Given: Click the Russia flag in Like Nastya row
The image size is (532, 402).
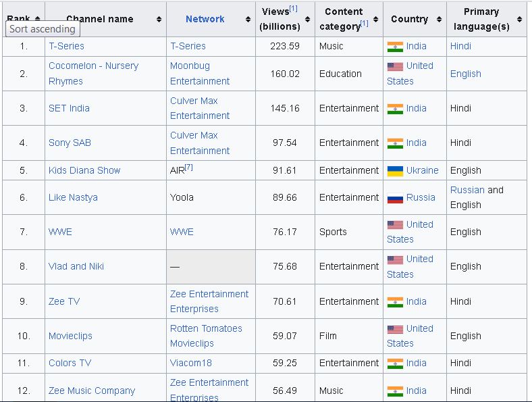Looking at the screenshot, I should (x=395, y=198).
